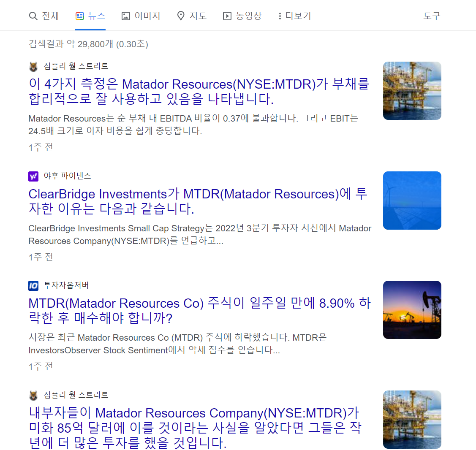Image resolution: width=476 pixels, height=450 pixels.
Task: Open the 도구 search tools
Action: 432,16
